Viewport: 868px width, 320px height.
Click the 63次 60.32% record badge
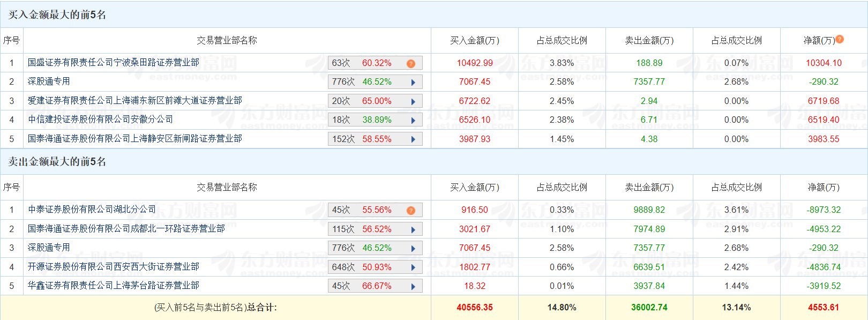click(362, 63)
